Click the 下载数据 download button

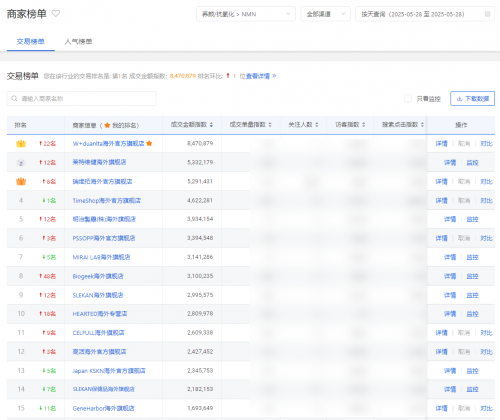472,98
